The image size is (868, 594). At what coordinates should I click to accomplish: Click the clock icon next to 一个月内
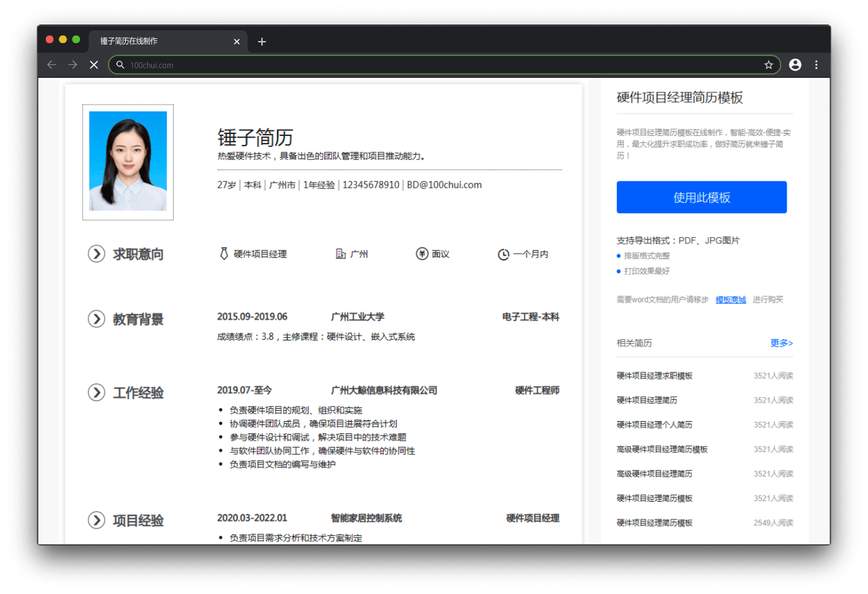503,254
